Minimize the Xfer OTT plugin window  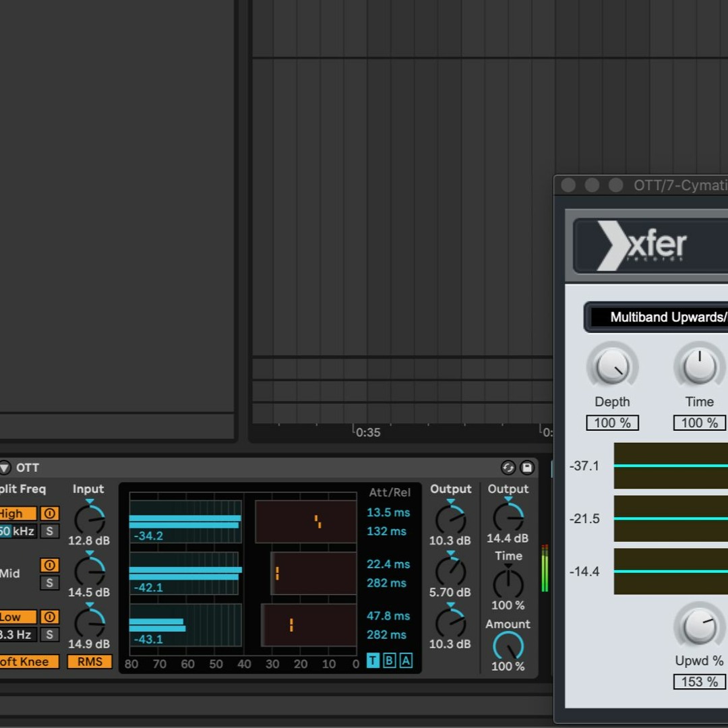(592, 185)
